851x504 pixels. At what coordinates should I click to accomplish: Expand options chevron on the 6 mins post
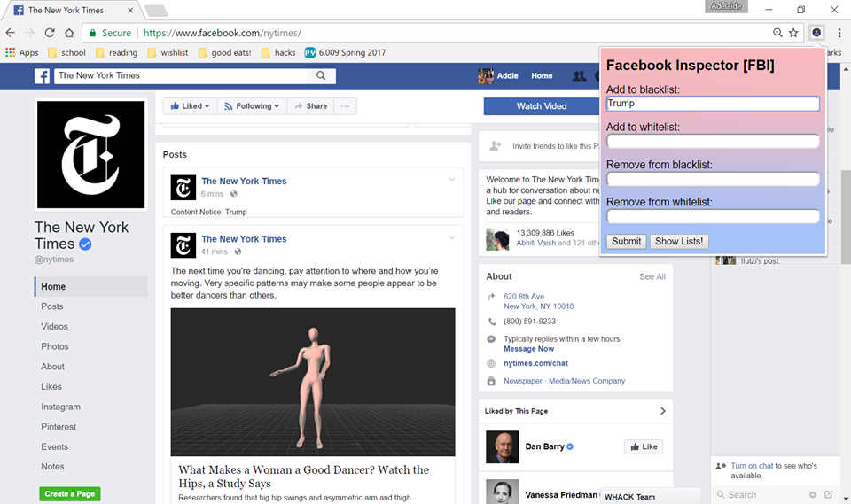coord(451,180)
